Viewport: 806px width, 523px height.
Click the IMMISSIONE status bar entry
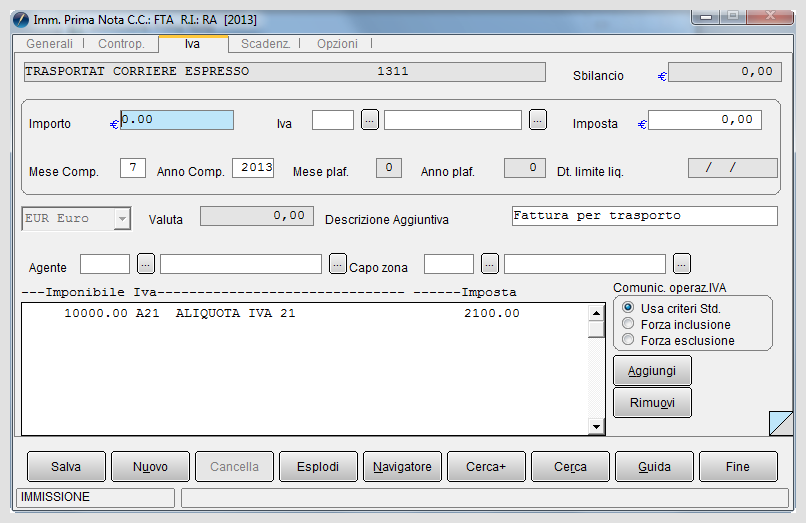(96, 497)
